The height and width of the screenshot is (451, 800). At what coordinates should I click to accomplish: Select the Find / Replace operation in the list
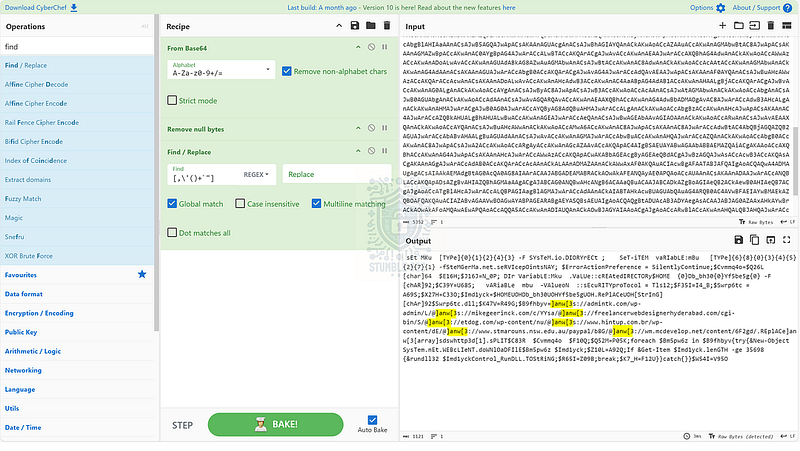coord(77,65)
